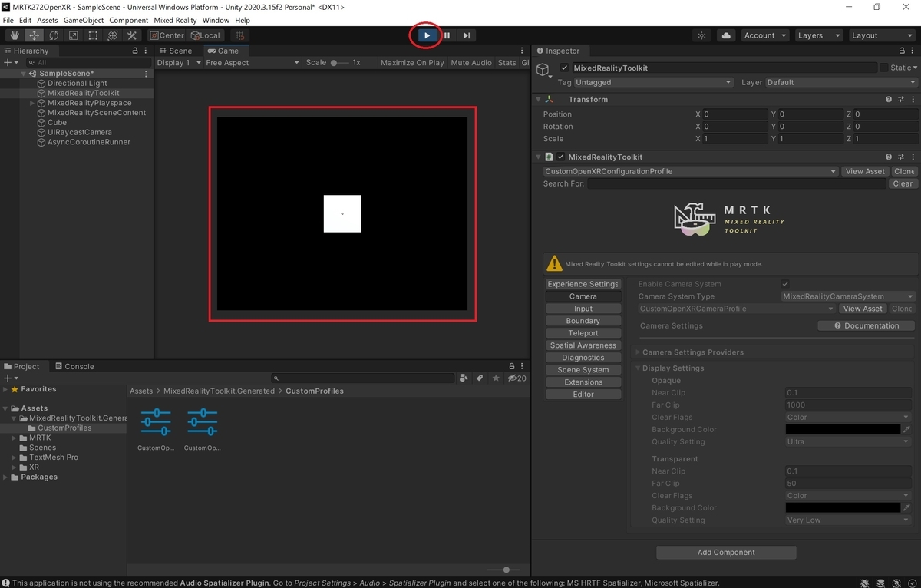
Task: Open Inspector help icon for Transform
Action: [x=889, y=100]
